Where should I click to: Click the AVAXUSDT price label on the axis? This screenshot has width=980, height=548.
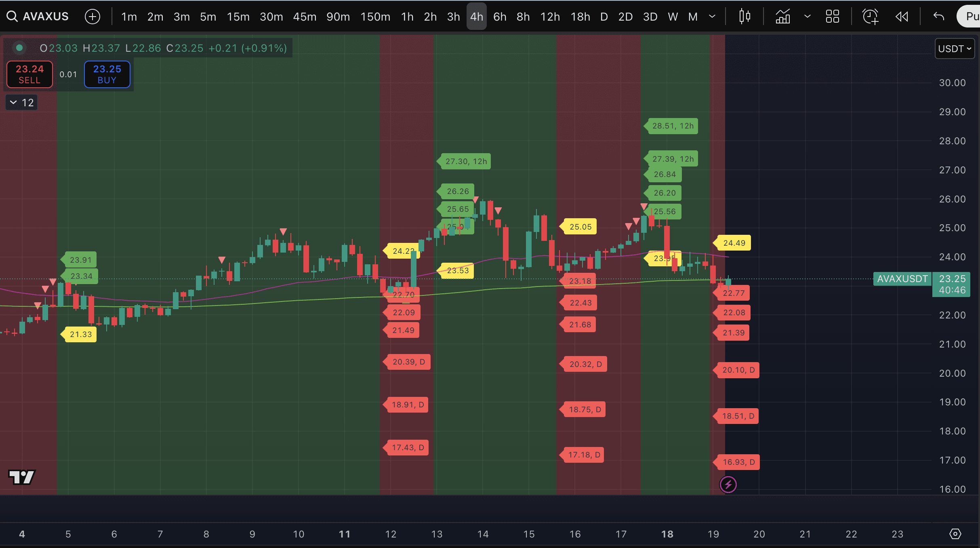[902, 279]
